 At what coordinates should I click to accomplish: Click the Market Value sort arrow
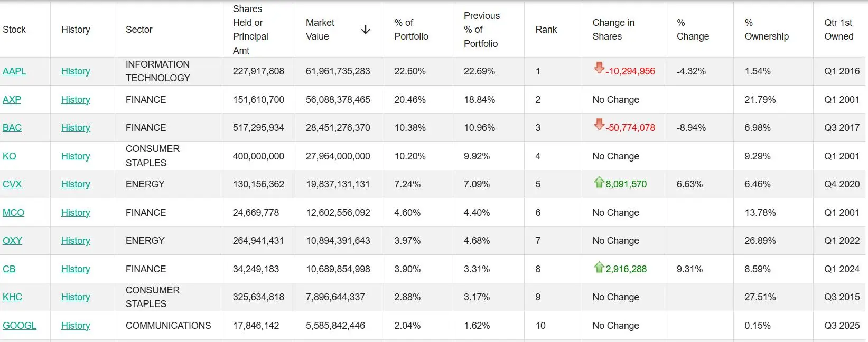point(365,30)
